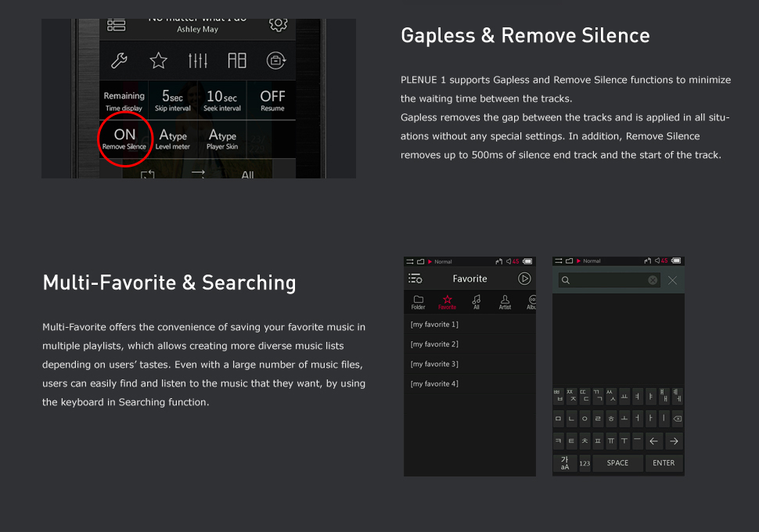The image size is (759, 532).
Task: Open the gear settings icon beside Ashley May
Action: click(279, 23)
